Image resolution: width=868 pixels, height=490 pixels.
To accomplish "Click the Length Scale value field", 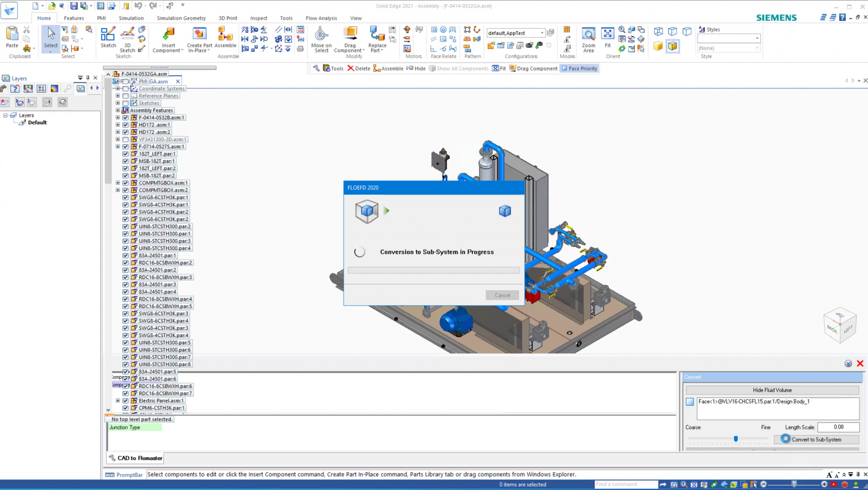I will (838, 427).
